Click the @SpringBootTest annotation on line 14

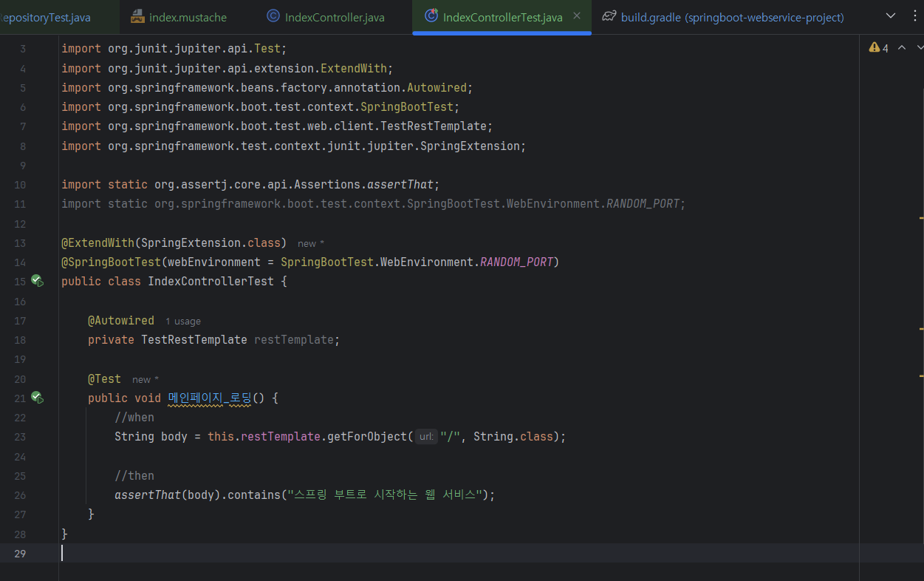pos(111,262)
